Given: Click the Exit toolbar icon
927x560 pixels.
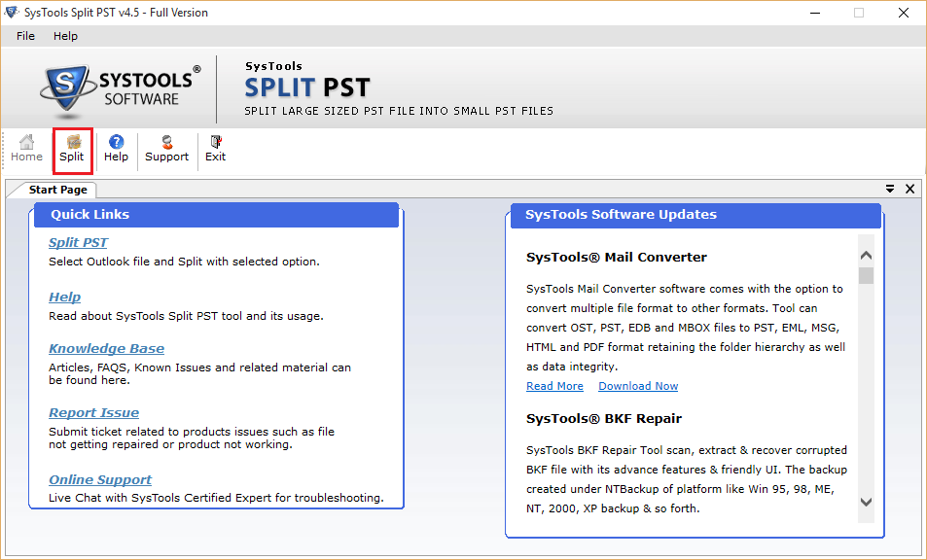Looking at the screenshot, I should pos(216,149).
